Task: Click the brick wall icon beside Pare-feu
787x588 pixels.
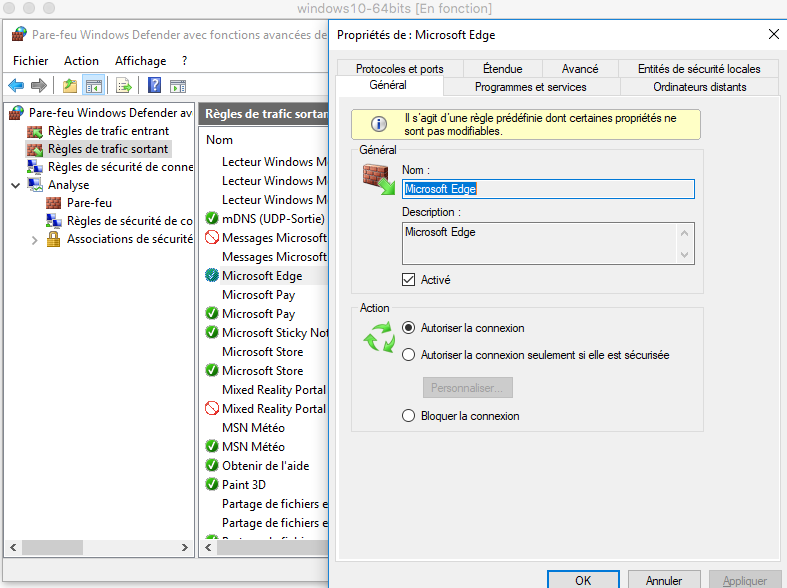Action: click(53, 203)
